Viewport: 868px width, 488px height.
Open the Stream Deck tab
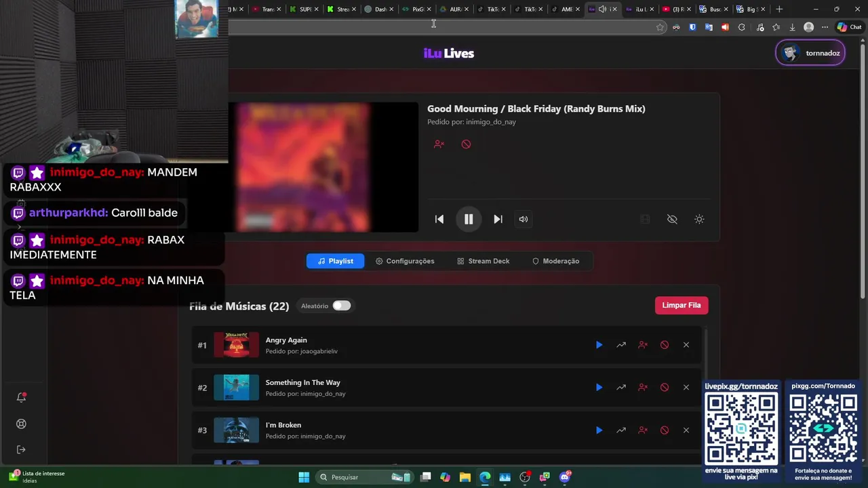tap(483, 261)
